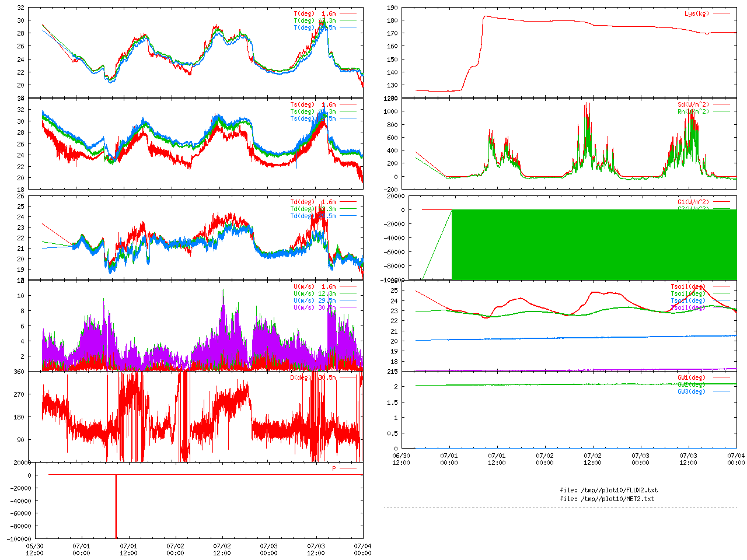
Task: Click the "file: /tmp//plot10/FLUX2.txt" text
Action: click(x=609, y=490)
